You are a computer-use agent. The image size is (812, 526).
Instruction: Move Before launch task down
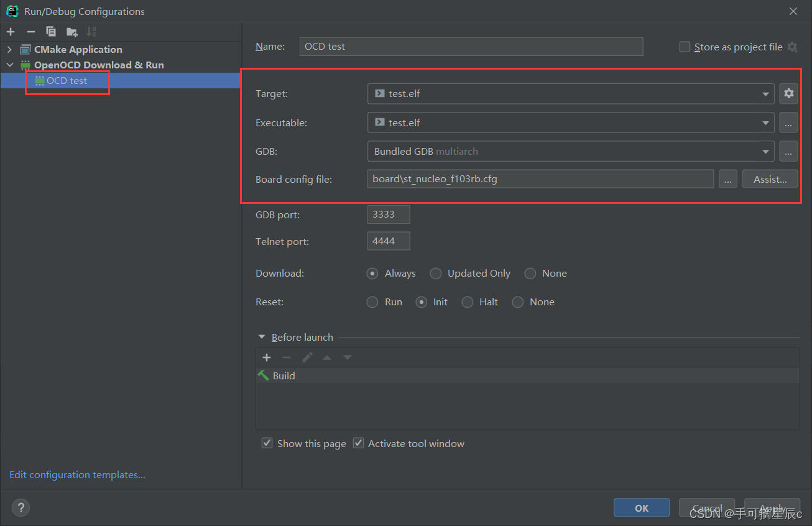coord(348,358)
